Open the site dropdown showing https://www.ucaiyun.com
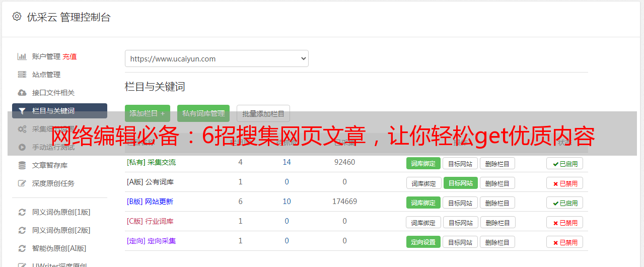Viewport: 644px width, 267px height. 217,58
